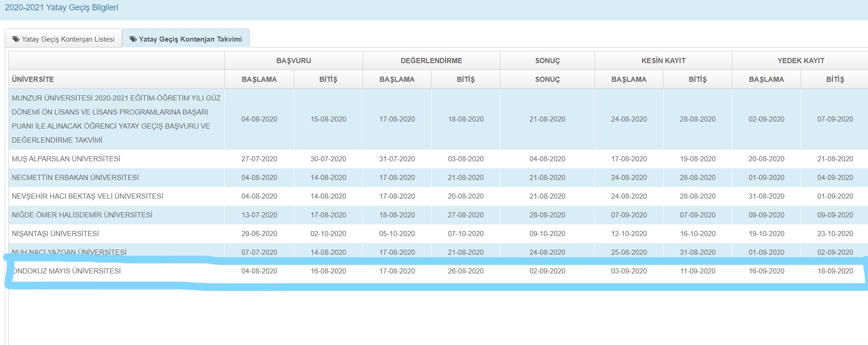Click Niğde application start 13-07-2020

pos(259,215)
